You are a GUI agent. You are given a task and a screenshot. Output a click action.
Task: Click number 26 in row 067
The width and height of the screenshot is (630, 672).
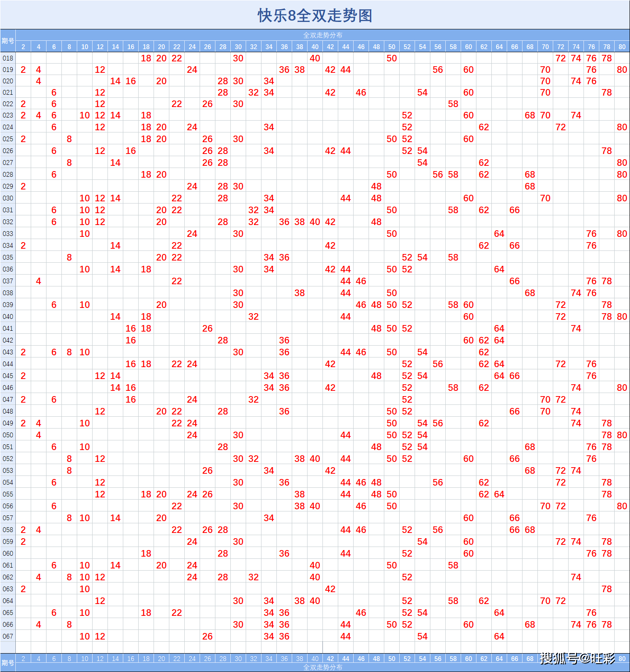tap(208, 636)
